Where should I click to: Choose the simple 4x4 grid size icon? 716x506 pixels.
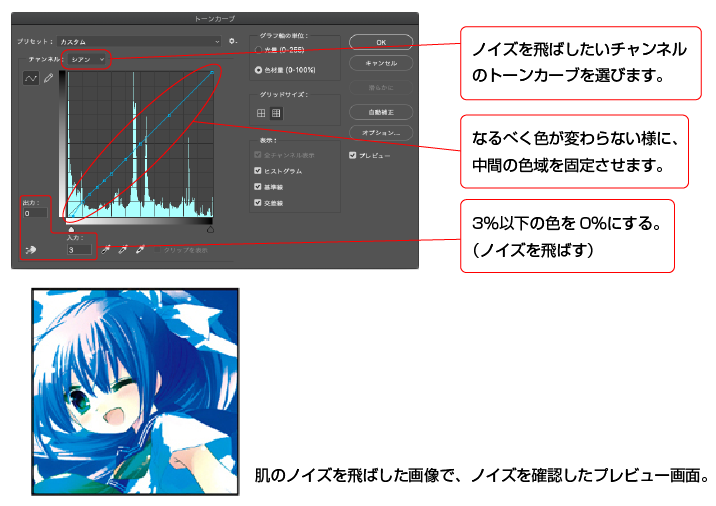(x=261, y=113)
